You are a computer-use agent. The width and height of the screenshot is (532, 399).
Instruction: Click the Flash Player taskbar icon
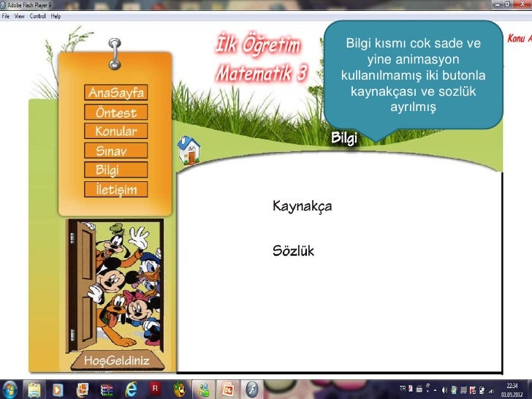tap(252, 389)
